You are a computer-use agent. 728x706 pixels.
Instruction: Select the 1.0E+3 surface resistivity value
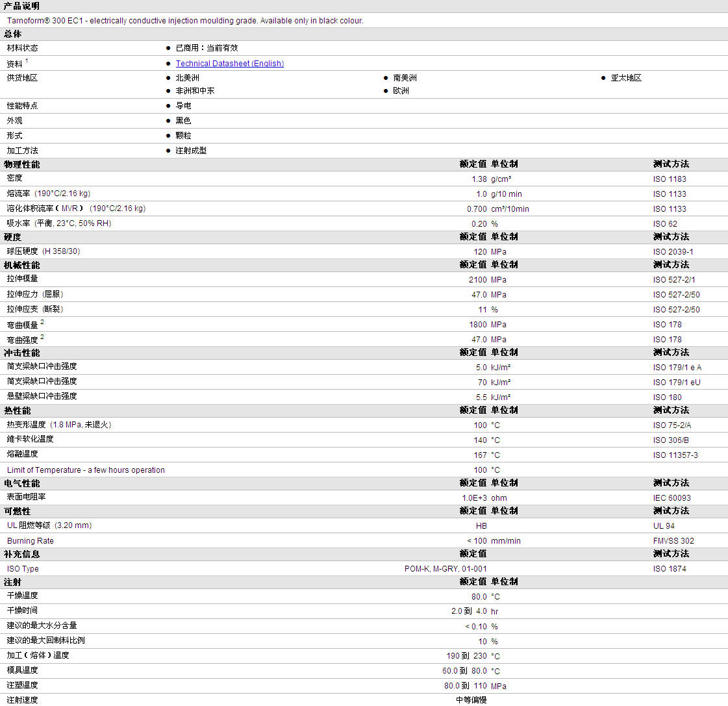point(475,498)
